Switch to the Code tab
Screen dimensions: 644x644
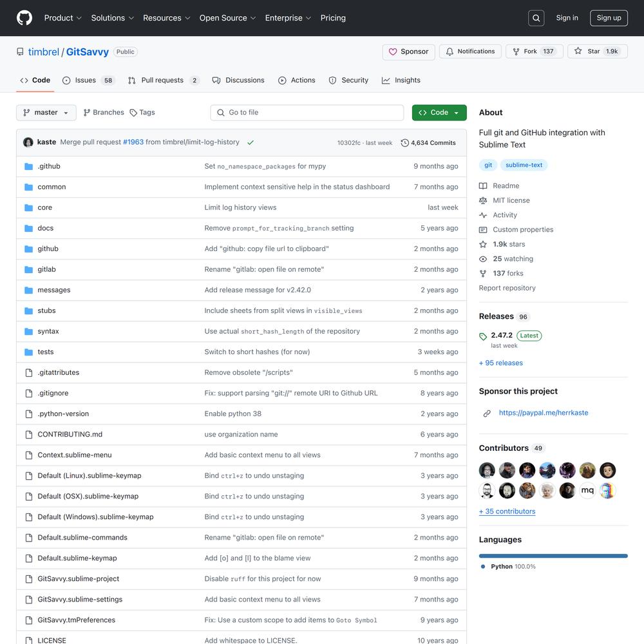pyautogui.click(x=35, y=80)
